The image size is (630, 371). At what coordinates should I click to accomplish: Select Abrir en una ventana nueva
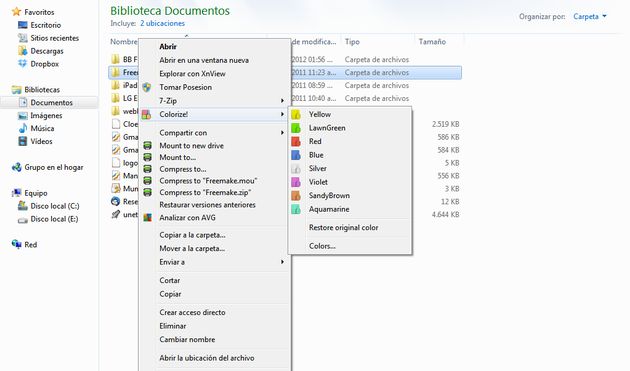click(204, 60)
